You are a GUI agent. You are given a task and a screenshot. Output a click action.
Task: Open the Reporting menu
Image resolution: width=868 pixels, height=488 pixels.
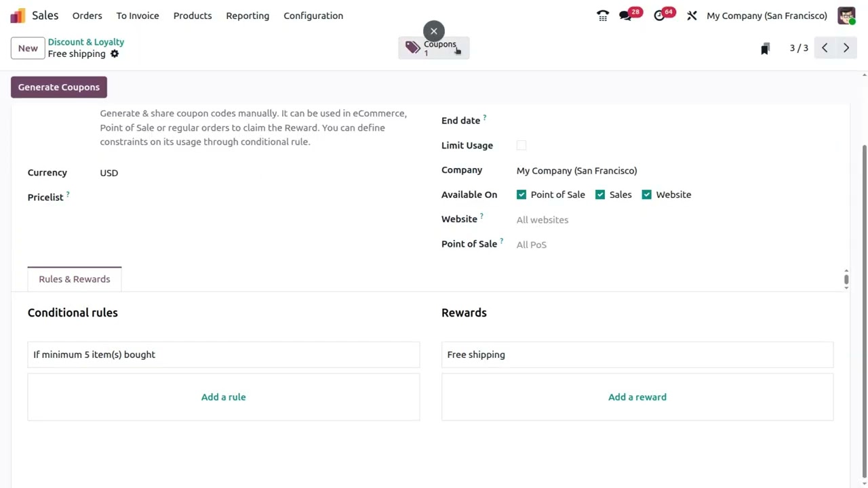248,16
